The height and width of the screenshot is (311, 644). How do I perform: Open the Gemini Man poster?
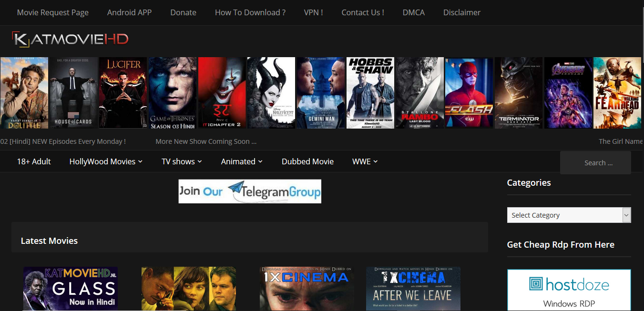point(321,93)
